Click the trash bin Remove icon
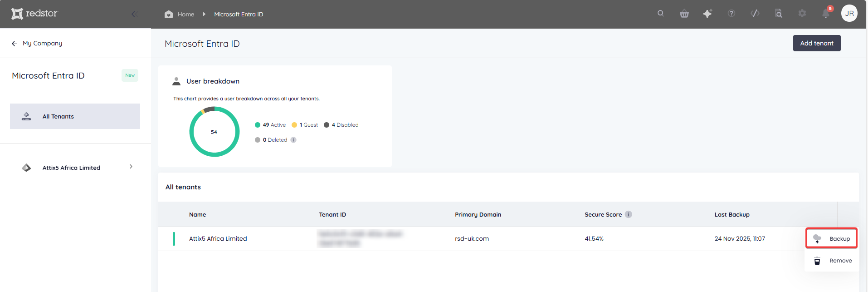The height and width of the screenshot is (292, 868). (x=817, y=261)
